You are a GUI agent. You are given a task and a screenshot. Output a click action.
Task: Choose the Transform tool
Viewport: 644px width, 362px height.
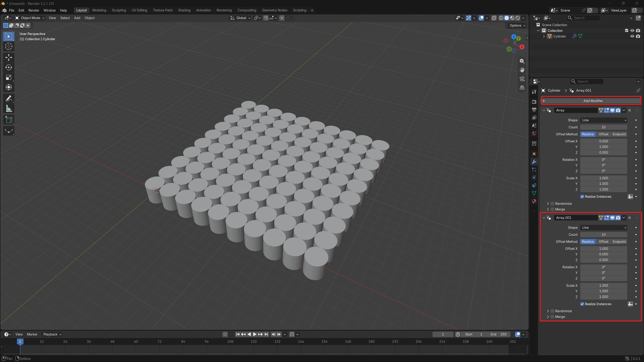[9, 87]
